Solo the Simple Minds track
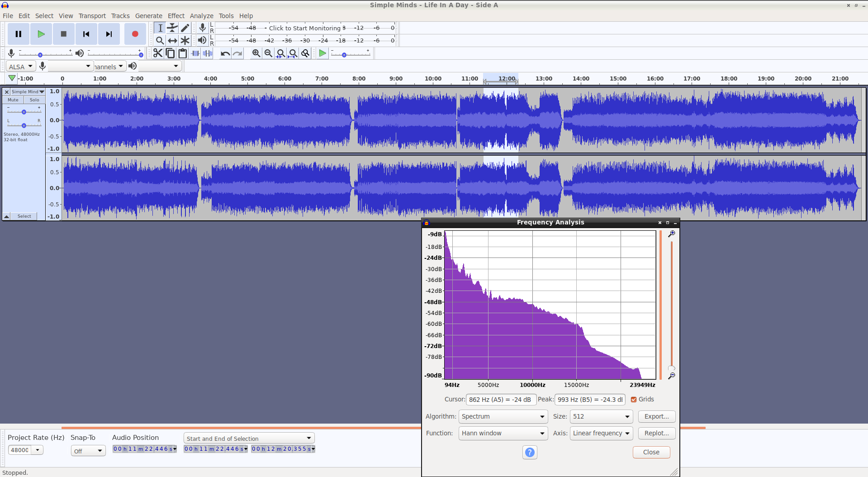Image resolution: width=868 pixels, height=477 pixels. (x=34, y=100)
